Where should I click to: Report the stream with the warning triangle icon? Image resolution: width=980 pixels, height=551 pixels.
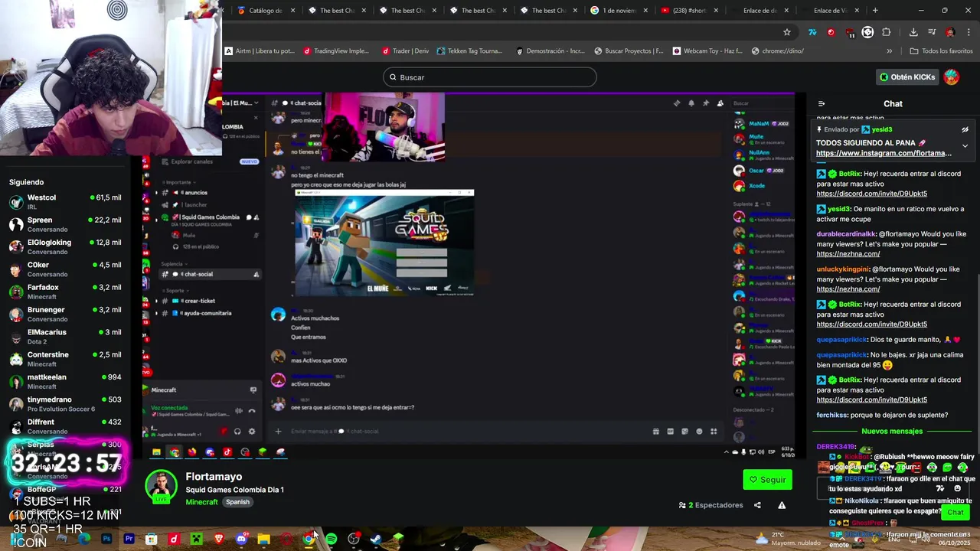point(782,505)
